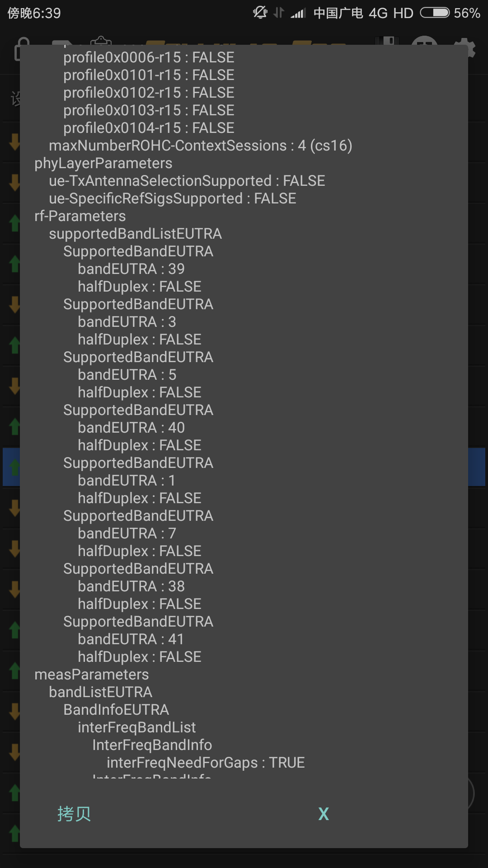Select the bandEUTRA : 41 line
Image resolution: width=488 pixels, height=868 pixels.
pos(131,639)
